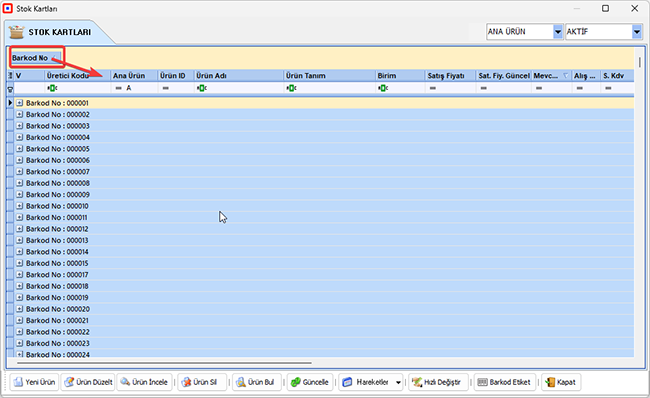Select row Barkod No : 000011
The image size is (650, 398).
pos(324,217)
